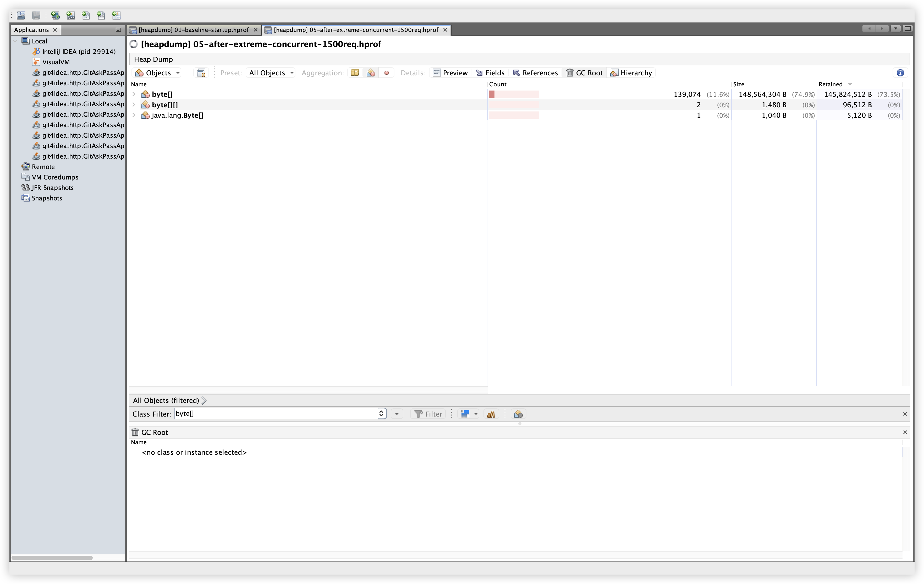Toggle the GC Root details view
Viewport: 924px width, 584px height.
[584, 73]
